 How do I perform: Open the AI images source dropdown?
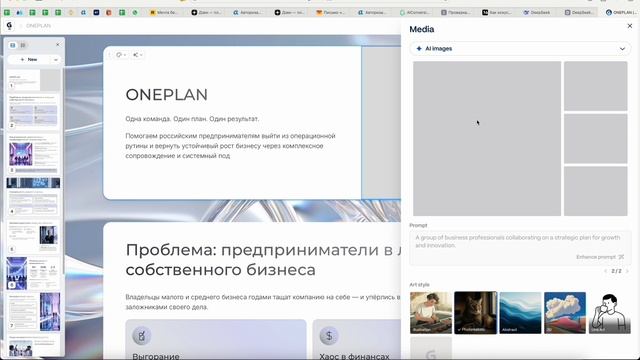pos(520,49)
